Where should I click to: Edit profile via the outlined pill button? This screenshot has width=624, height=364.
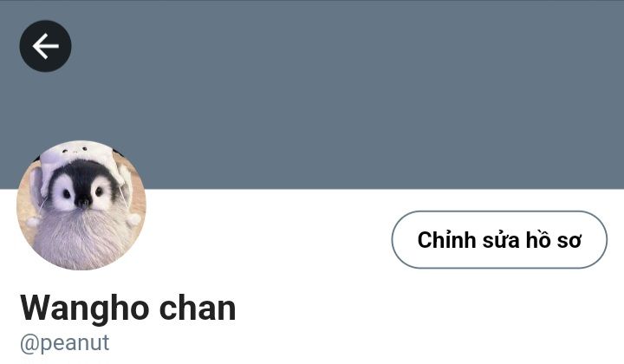[x=499, y=239]
